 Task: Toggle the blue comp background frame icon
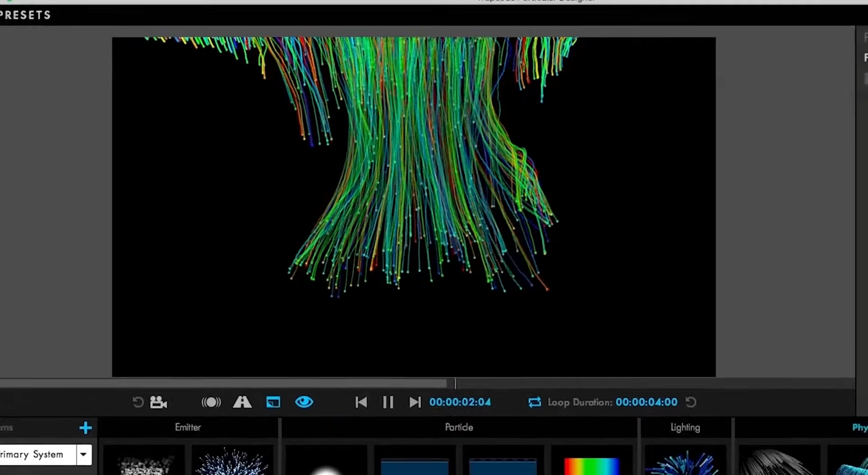pos(273,402)
